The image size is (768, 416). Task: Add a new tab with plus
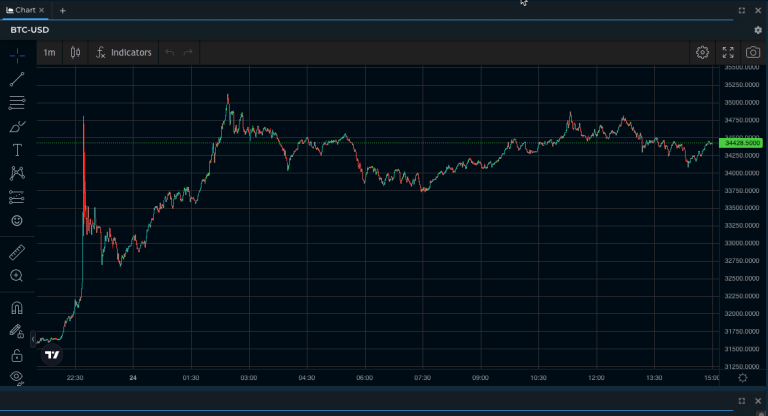coord(62,10)
